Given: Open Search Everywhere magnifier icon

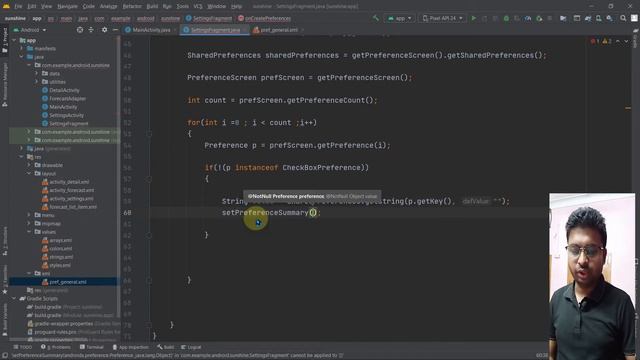Looking at the screenshot, I should 623,18.
